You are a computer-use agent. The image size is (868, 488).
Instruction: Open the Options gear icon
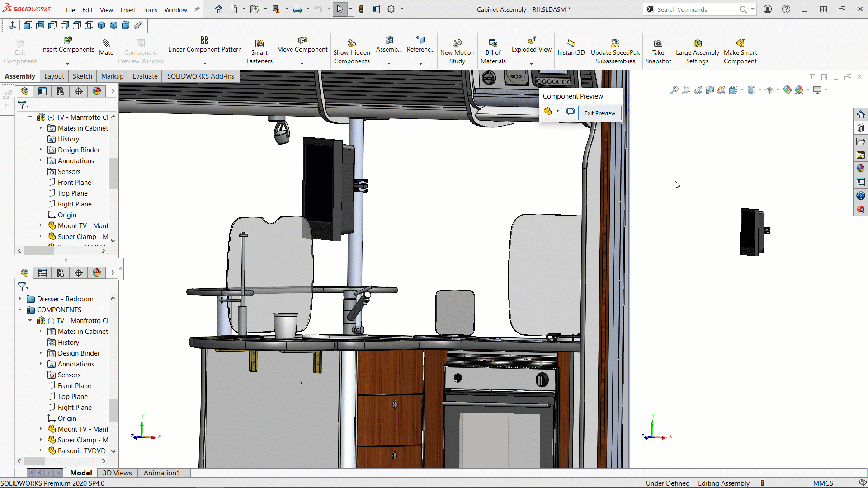tap(391, 9)
